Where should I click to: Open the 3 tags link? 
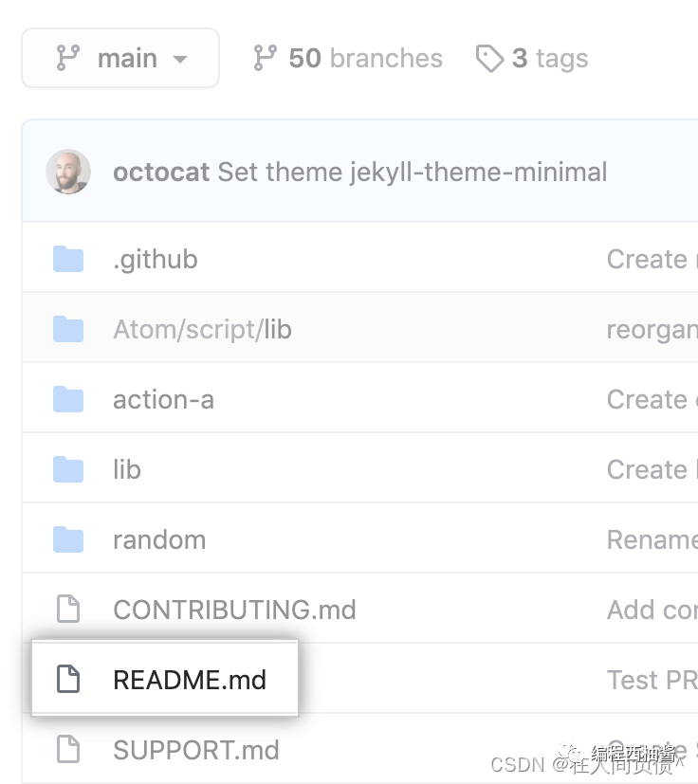(549, 59)
